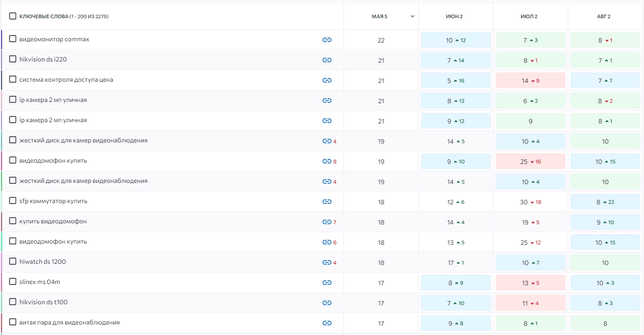Open keyword hiwatch ds 1200
The height and width of the screenshot is (335, 644).
coord(42,262)
